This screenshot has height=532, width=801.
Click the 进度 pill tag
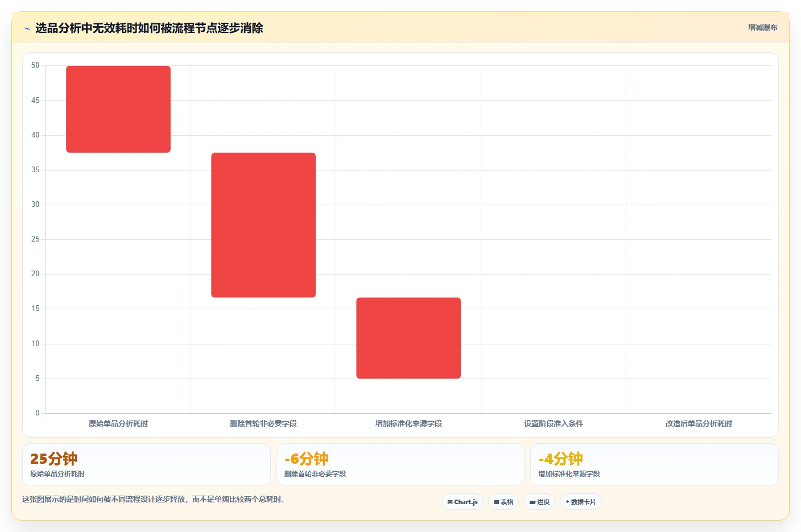[x=539, y=502]
